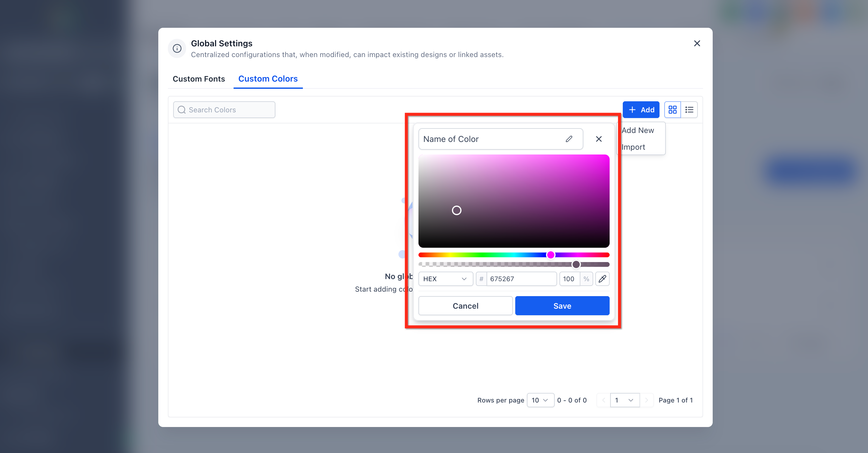Click the rainbow hue slider handle
868x453 pixels.
(x=550, y=255)
